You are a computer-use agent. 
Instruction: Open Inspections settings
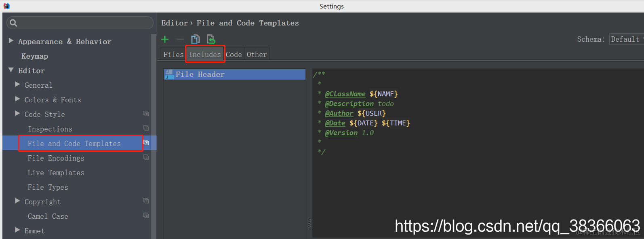(x=50, y=129)
